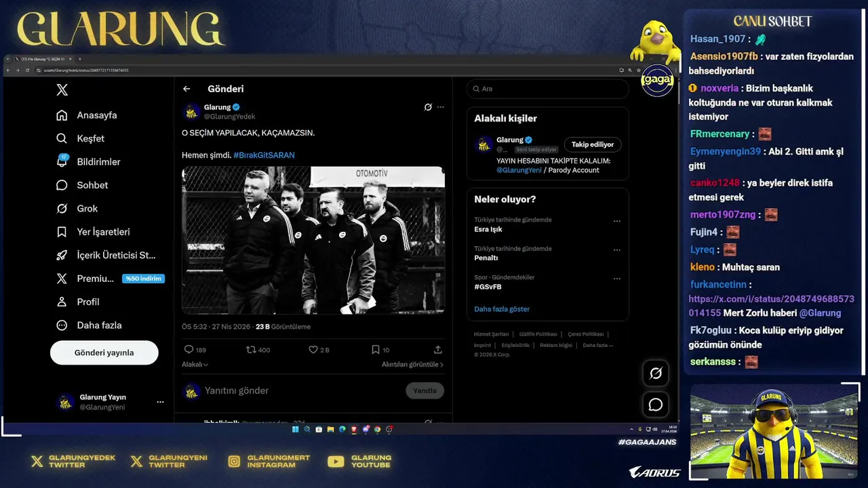Image resolution: width=868 pixels, height=488 pixels.
Task: Click Gönderi yayınla button
Action: click(104, 352)
